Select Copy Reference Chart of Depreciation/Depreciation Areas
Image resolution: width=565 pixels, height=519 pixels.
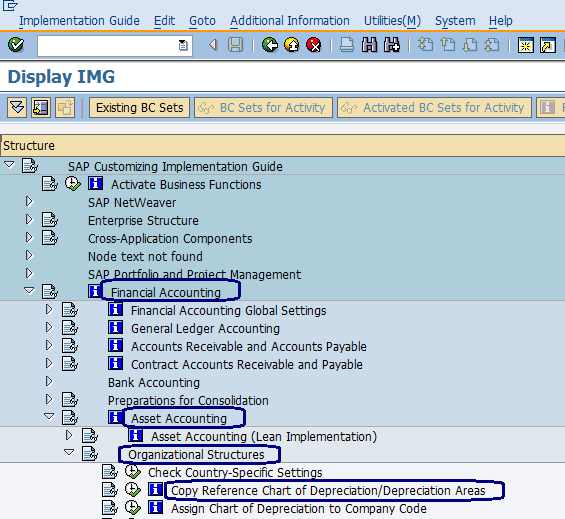click(x=328, y=491)
